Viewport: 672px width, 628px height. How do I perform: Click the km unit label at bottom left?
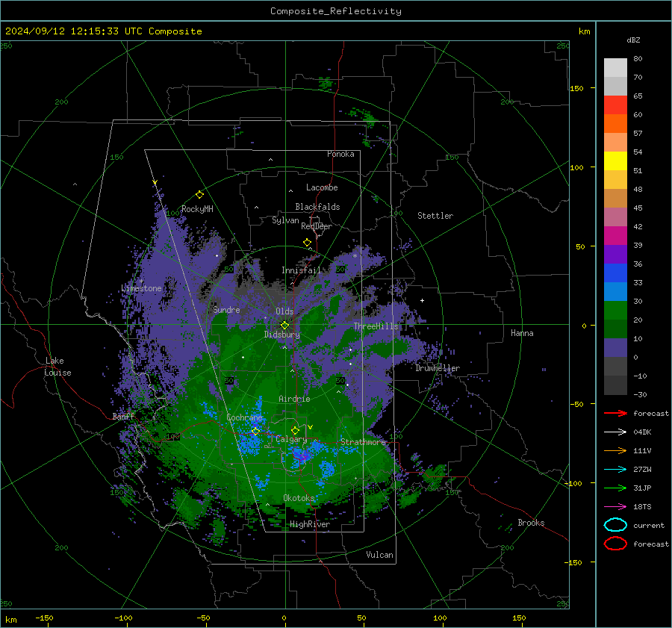pyautogui.click(x=11, y=620)
